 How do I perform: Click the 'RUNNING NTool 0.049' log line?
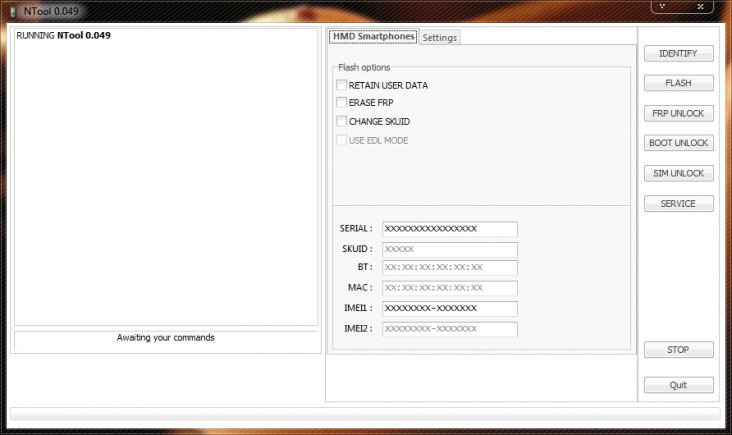pyautogui.click(x=63, y=35)
